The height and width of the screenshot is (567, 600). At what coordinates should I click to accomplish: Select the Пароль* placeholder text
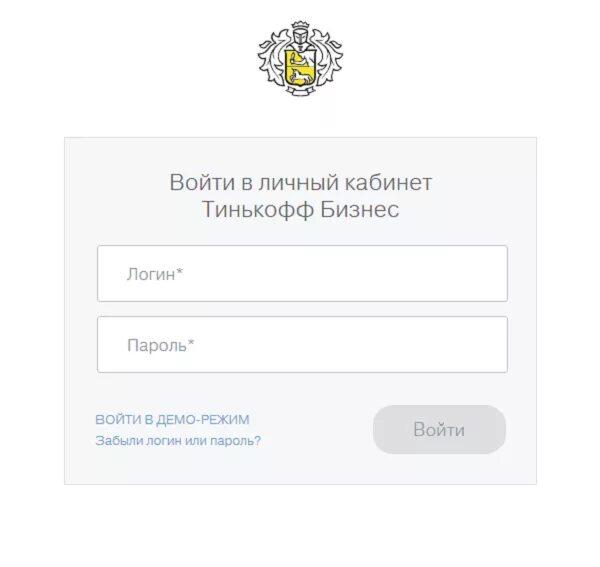click(x=161, y=345)
